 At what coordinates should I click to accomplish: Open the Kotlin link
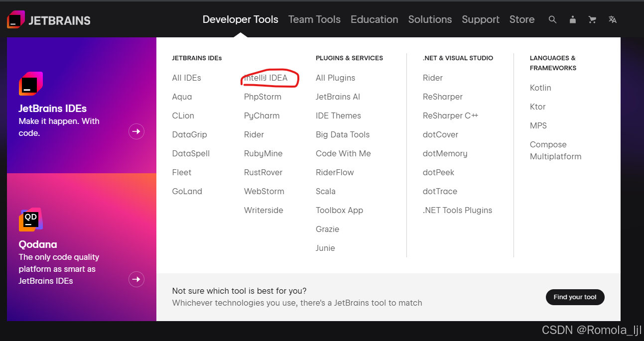(x=540, y=88)
